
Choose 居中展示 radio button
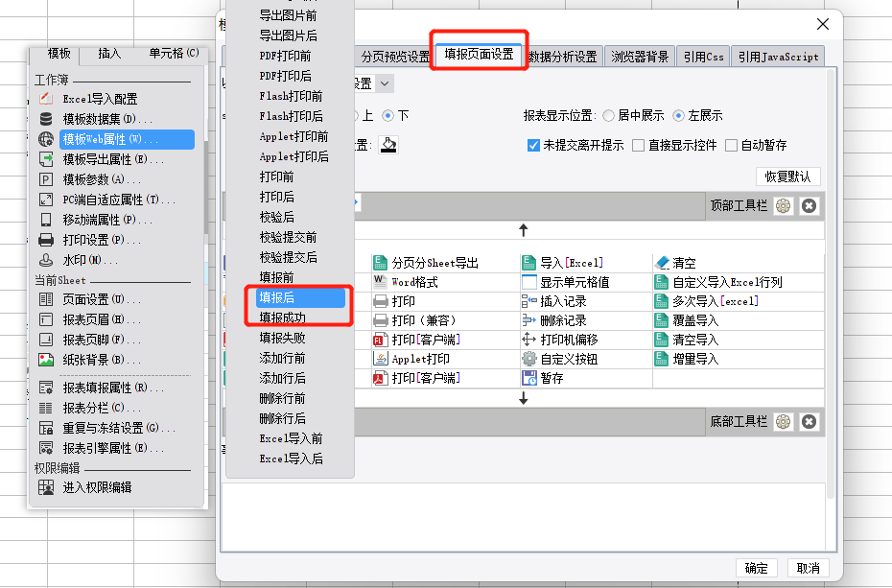[x=608, y=116]
